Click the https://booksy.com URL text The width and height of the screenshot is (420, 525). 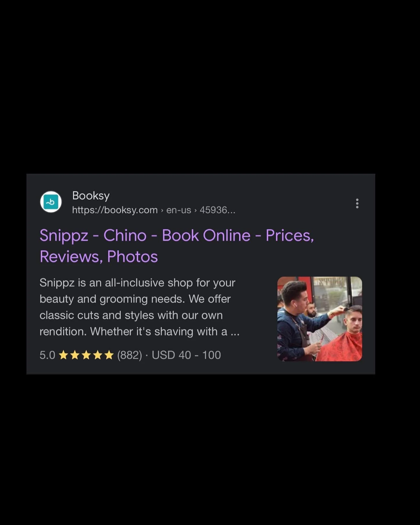(x=115, y=210)
